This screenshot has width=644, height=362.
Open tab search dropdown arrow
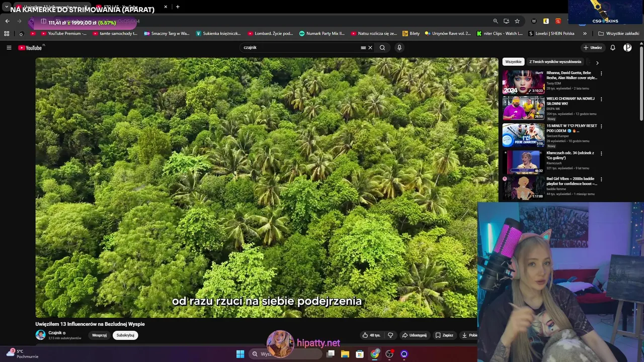tap(6, 7)
